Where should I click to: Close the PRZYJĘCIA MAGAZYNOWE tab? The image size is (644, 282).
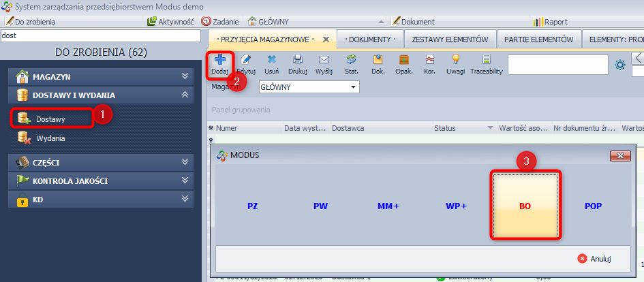point(326,40)
